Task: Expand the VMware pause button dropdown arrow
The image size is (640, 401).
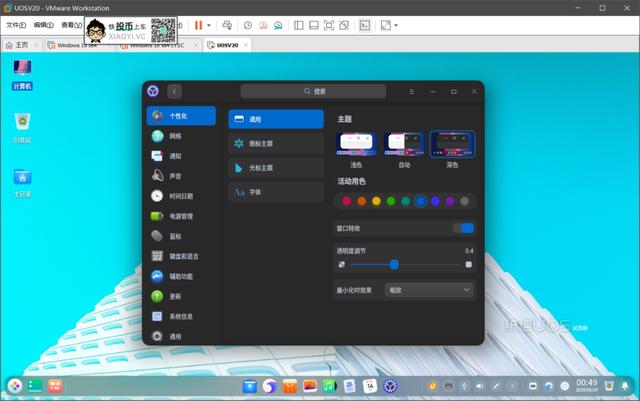Action: click(208, 24)
